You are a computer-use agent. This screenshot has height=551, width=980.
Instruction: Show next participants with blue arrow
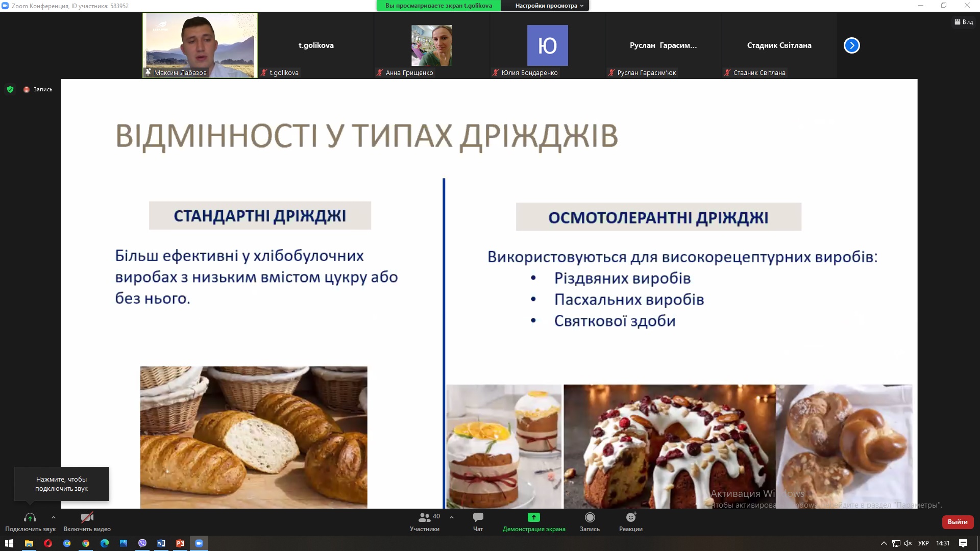(851, 45)
